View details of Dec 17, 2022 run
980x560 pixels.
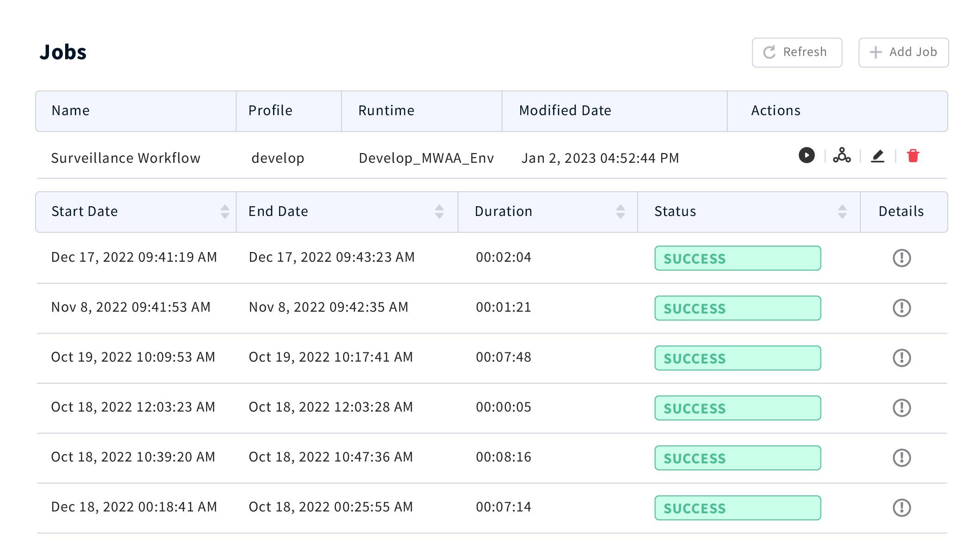click(901, 258)
